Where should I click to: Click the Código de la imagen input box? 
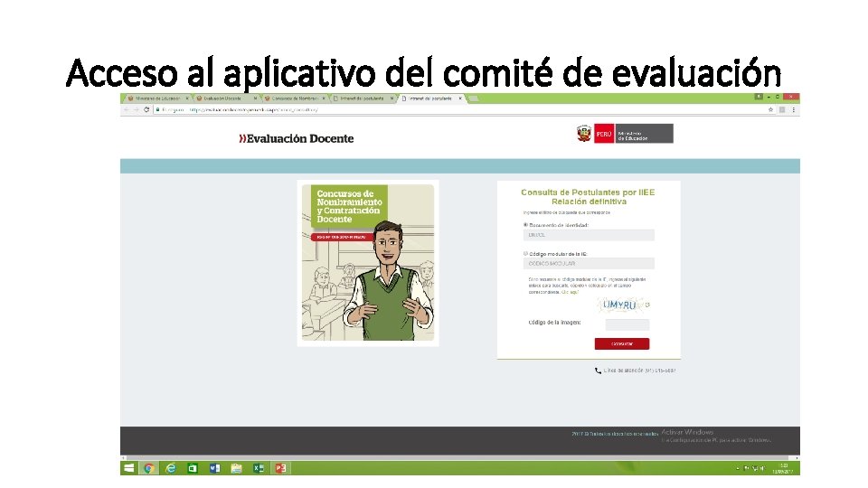627,324
